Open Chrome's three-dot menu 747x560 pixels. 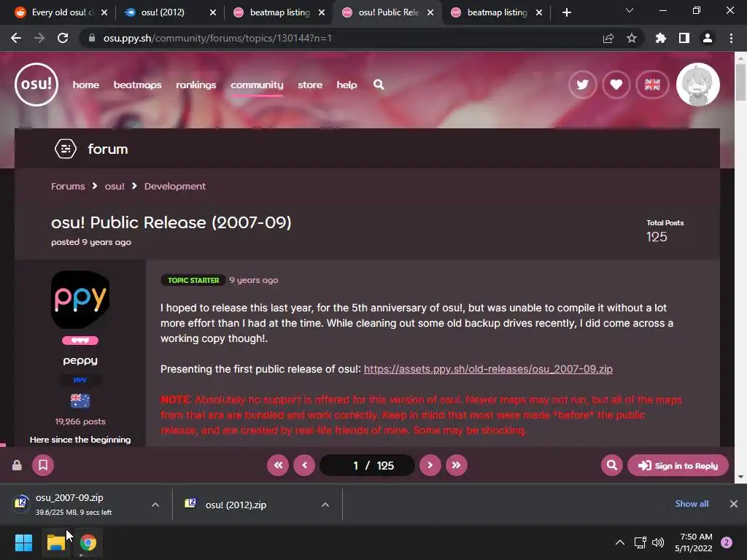tap(731, 38)
